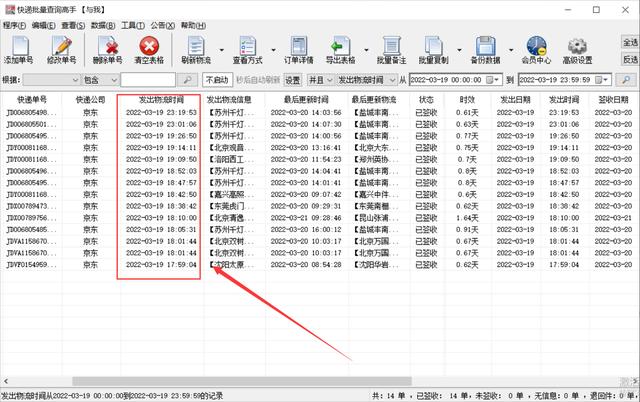This screenshot has height=402, width=640.
Task: Click the 2022-03-19 19:14:11 cell
Action: tap(161, 147)
